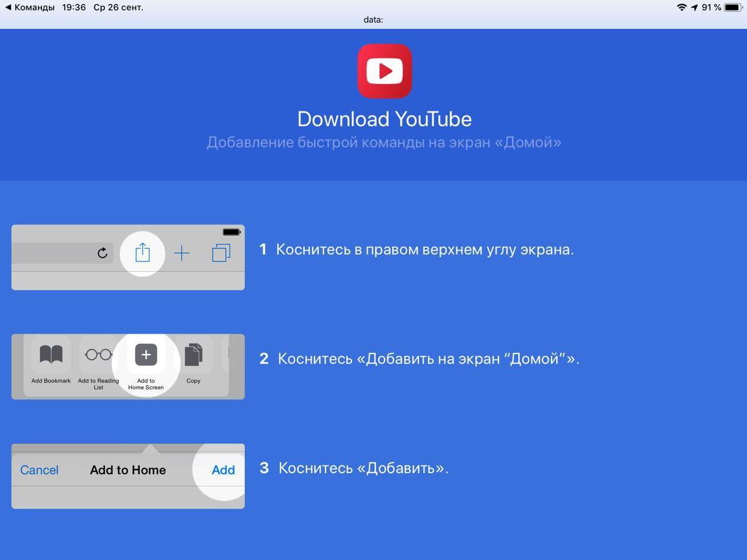
Task: Tap the step 3 text Коснитесь «Добавить»
Action: tap(364, 468)
